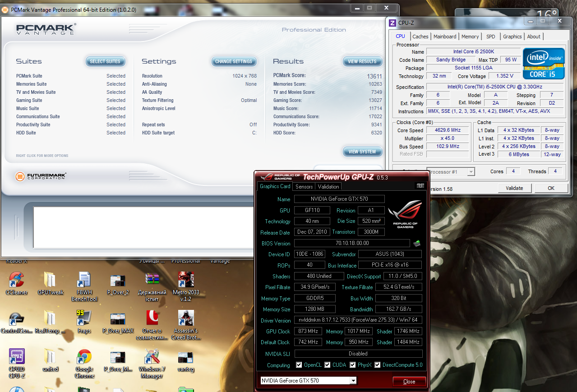The image size is (577, 392).
Task: Switch to the Sensors tab in GPU-Z
Action: [304, 186]
